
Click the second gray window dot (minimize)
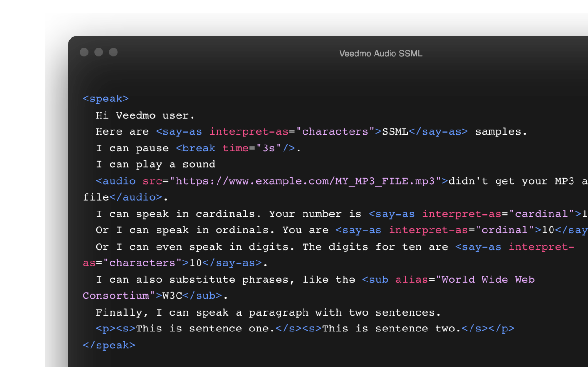(x=99, y=52)
